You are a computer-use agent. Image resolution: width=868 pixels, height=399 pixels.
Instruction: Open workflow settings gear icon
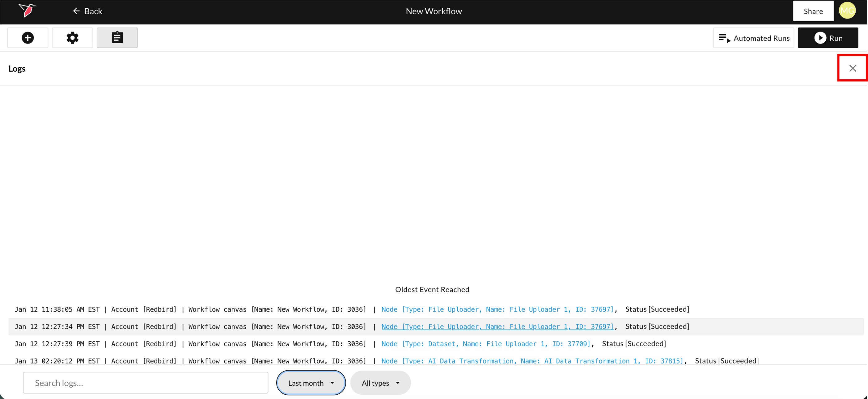coord(72,38)
